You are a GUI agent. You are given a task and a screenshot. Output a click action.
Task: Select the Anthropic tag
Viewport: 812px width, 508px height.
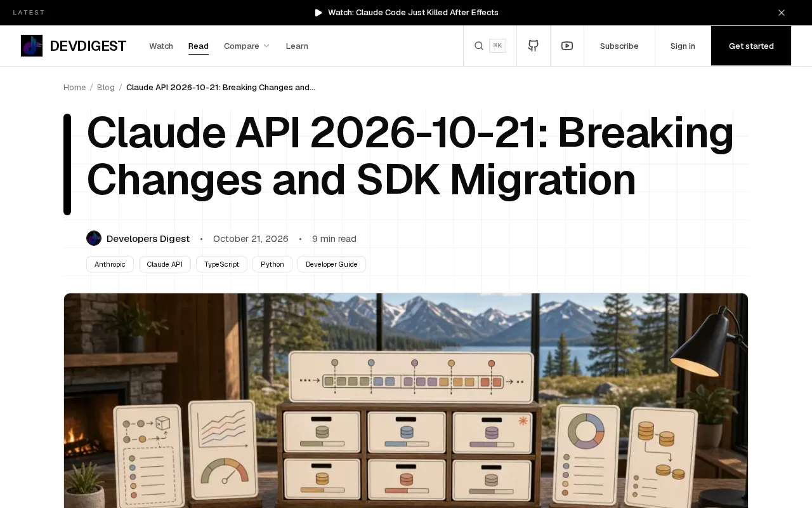[110, 264]
